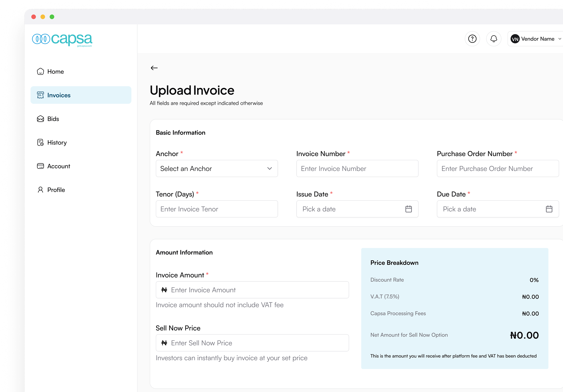Click the Sell Now Price label

click(x=178, y=328)
